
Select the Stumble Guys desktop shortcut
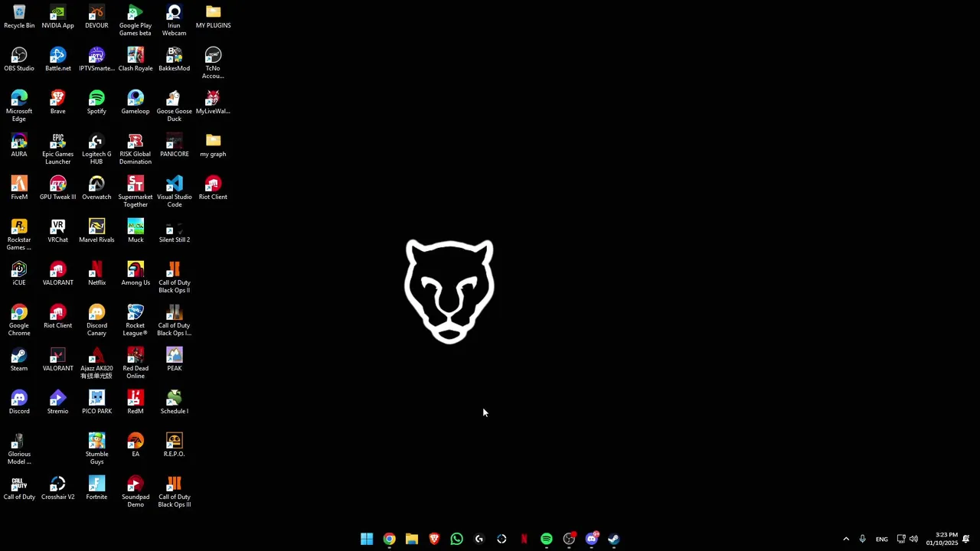[x=96, y=449]
